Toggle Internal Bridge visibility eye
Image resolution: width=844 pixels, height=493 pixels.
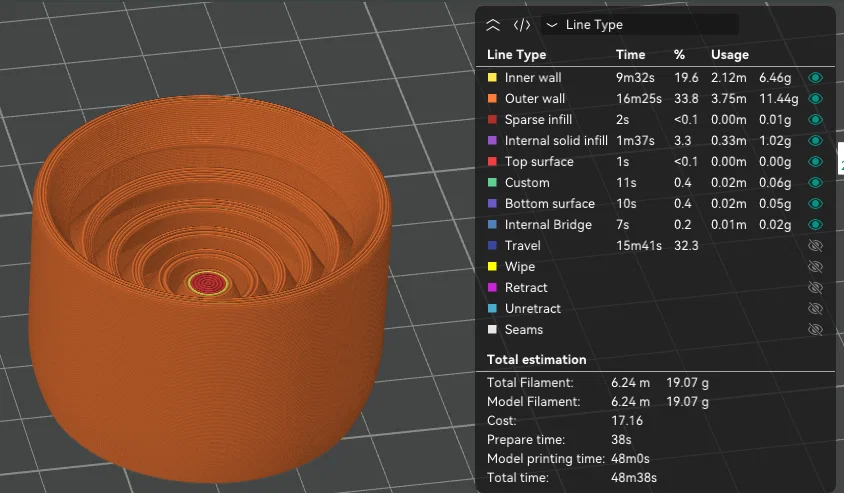click(x=815, y=224)
